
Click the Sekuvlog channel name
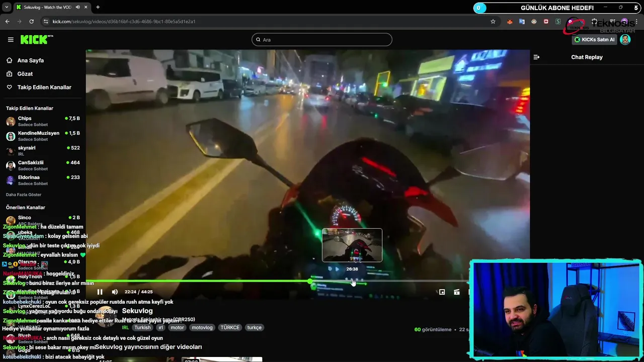(x=137, y=311)
